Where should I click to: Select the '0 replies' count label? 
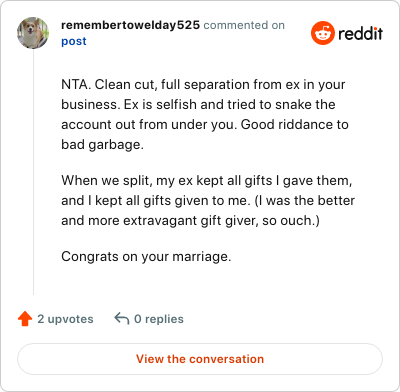tap(159, 319)
